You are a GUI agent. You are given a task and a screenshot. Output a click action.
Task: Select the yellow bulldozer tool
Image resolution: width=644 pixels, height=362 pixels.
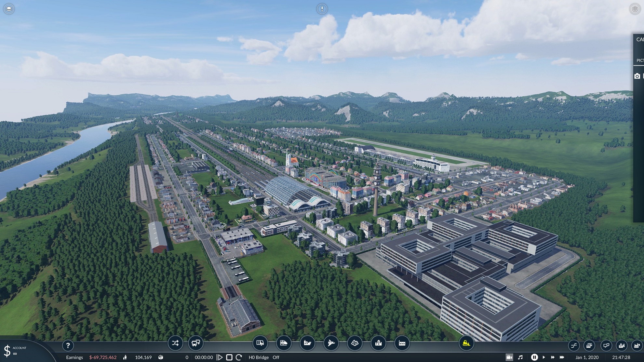point(466,343)
